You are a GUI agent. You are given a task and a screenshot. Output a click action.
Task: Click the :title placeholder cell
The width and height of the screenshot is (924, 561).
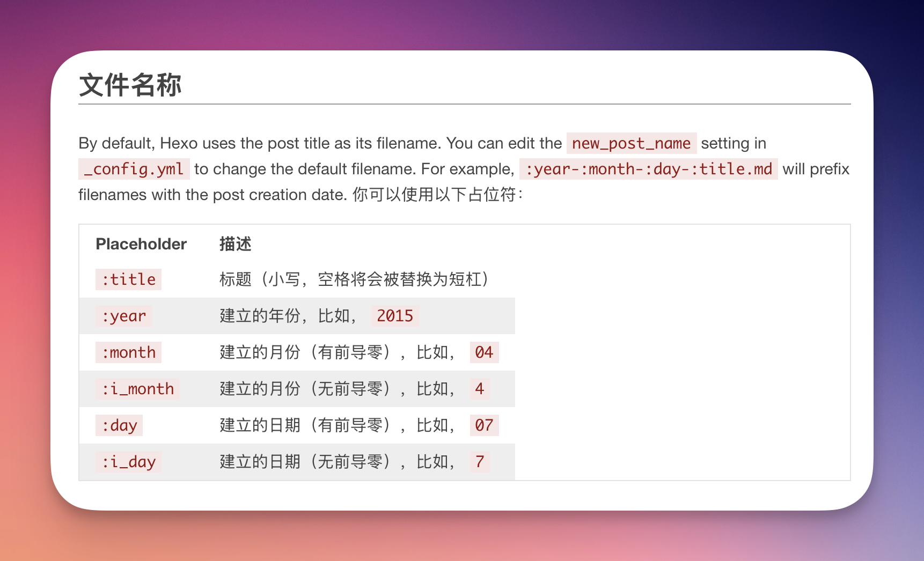(129, 279)
